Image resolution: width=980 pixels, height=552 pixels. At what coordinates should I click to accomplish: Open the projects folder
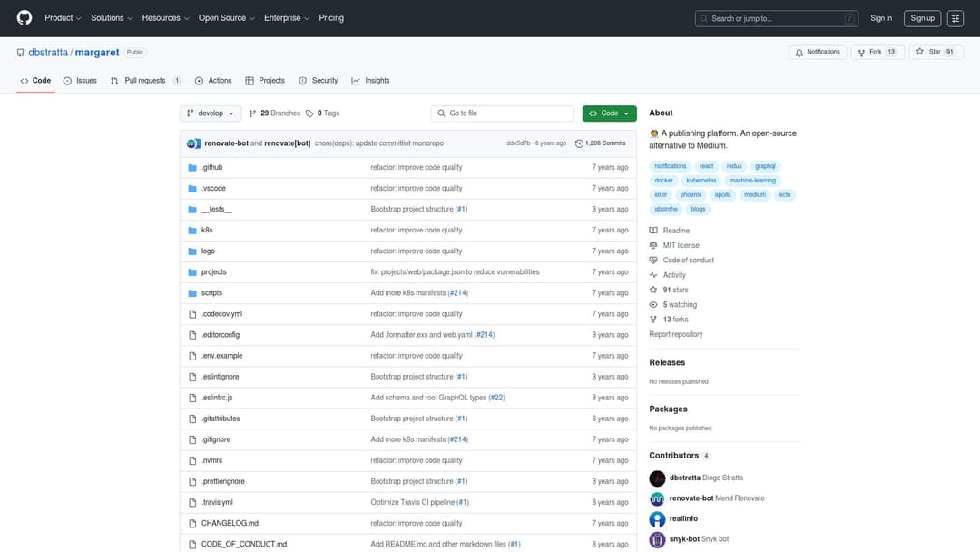point(214,272)
